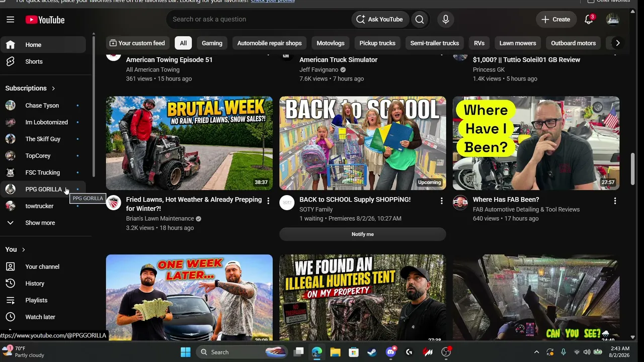Open the towtrucker subscription

click(43, 206)
